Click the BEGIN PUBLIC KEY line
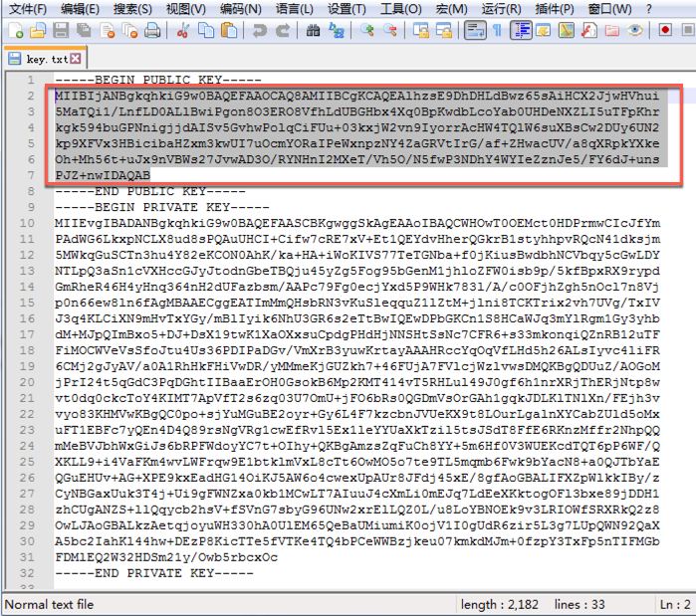Viewport: 696px width, 616px height. (158, 80)
